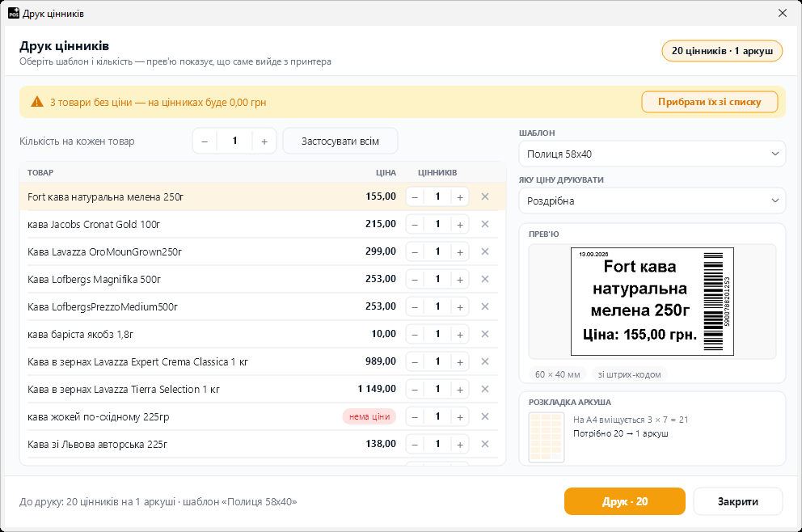Open the Шаблон dropdown Полиця 58x40
Screen dimensions: 802x532
652,154
